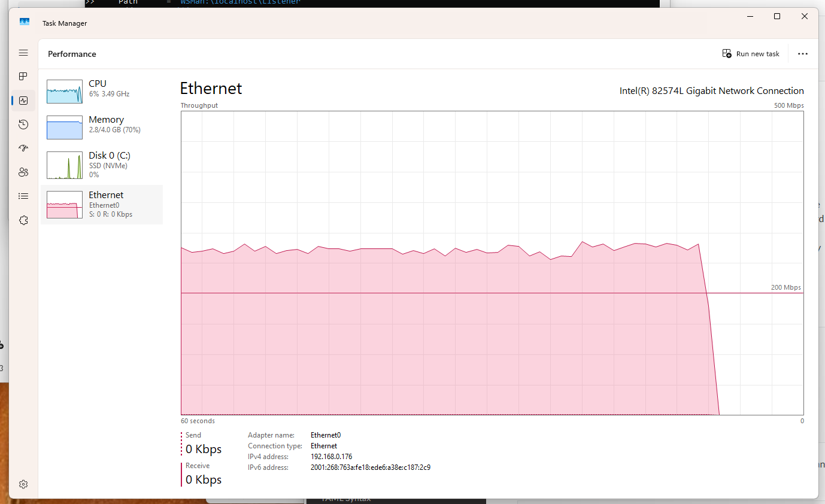The width and height of the screenshot is (825, 504).
Task: Click Run new task button
Action: coord(751,54)
